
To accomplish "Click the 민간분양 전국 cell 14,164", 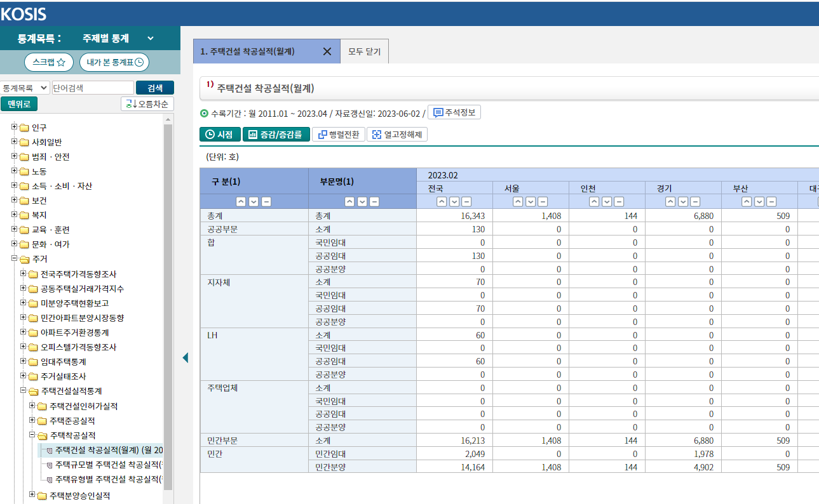I will [x=454, y=467].
